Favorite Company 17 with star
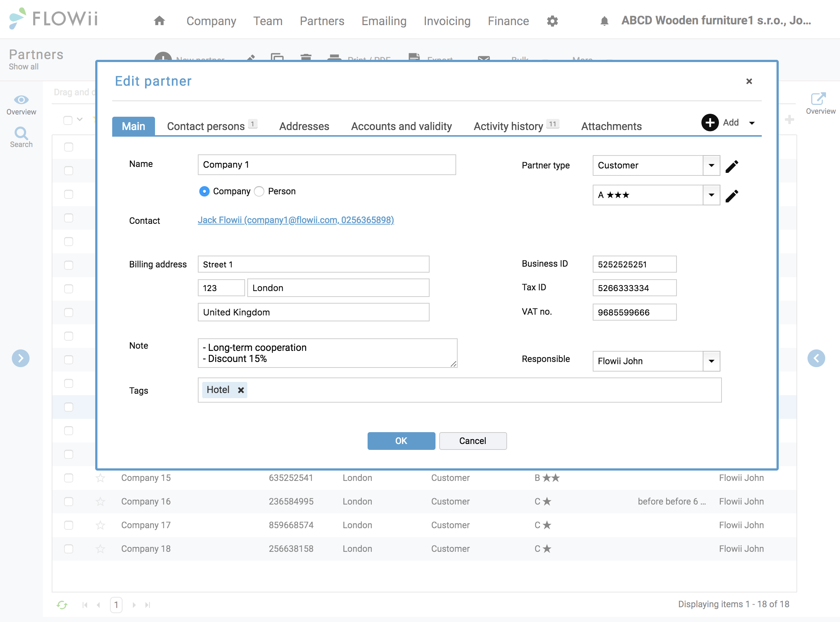 pyautogui.click(x=100, y=525)
